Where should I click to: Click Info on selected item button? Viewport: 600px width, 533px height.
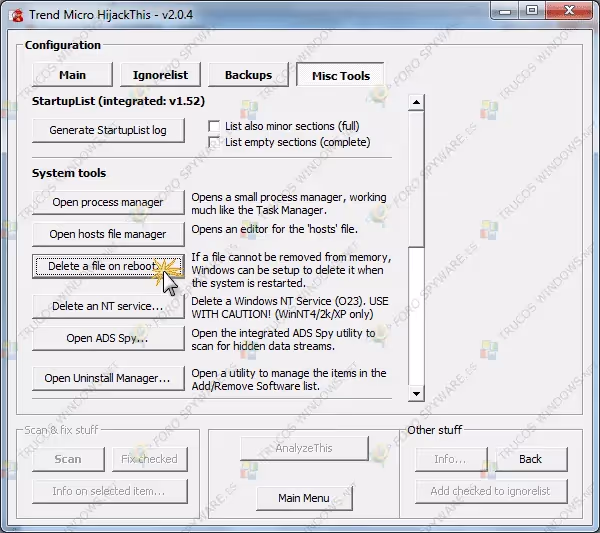(x=110, y=491)
